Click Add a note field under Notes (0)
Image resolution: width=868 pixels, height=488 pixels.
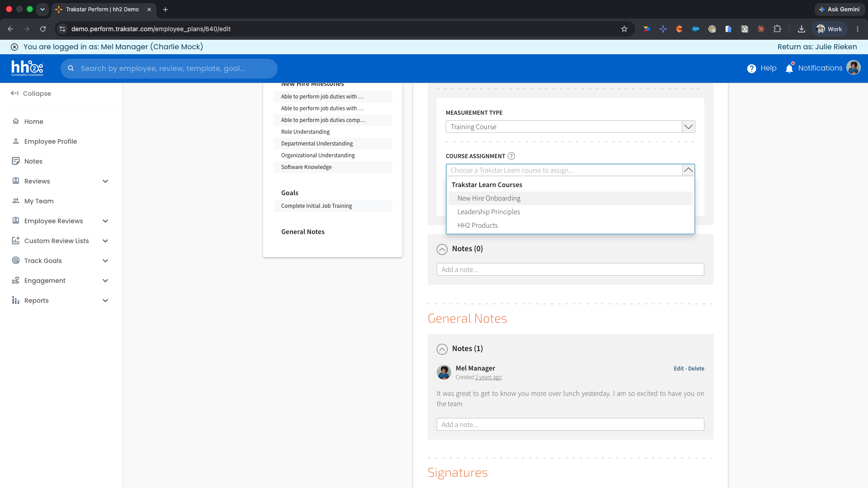[570, 270]
